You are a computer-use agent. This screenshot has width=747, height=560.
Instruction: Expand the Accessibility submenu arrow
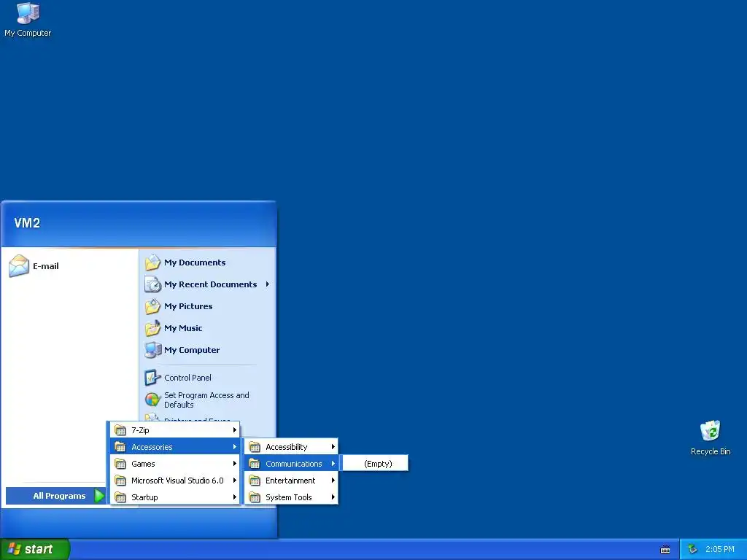click(x=333, y=447)
